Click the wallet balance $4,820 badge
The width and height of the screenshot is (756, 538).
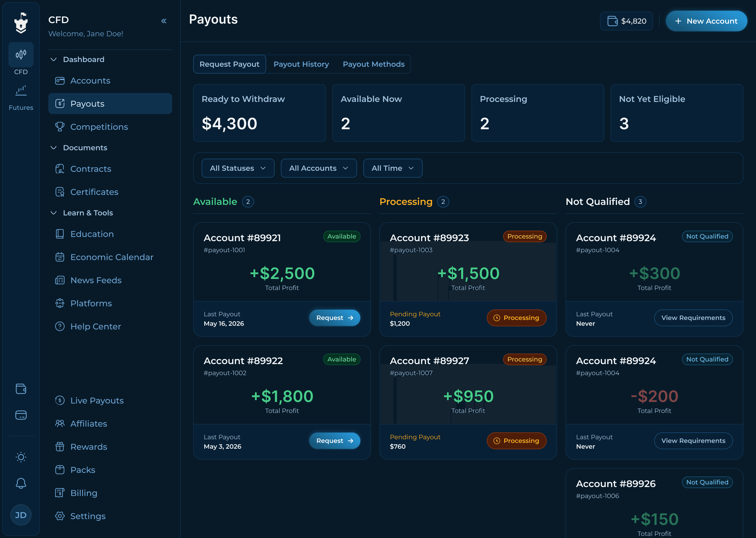[x=626, y=21]
